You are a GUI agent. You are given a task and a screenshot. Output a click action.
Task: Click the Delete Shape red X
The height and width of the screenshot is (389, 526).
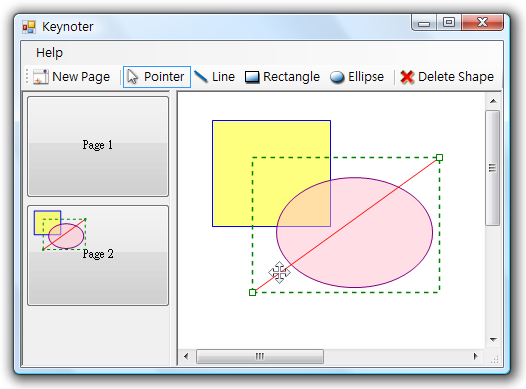coord(407,77)
